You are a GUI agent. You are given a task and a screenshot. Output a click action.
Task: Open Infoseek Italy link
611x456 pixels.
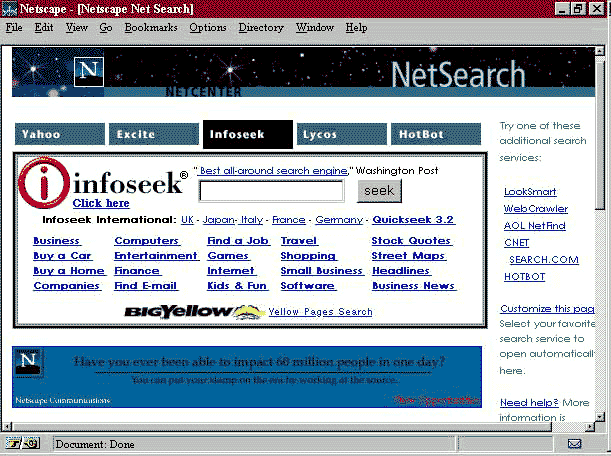pyautogui.click(x=251, y=220)
